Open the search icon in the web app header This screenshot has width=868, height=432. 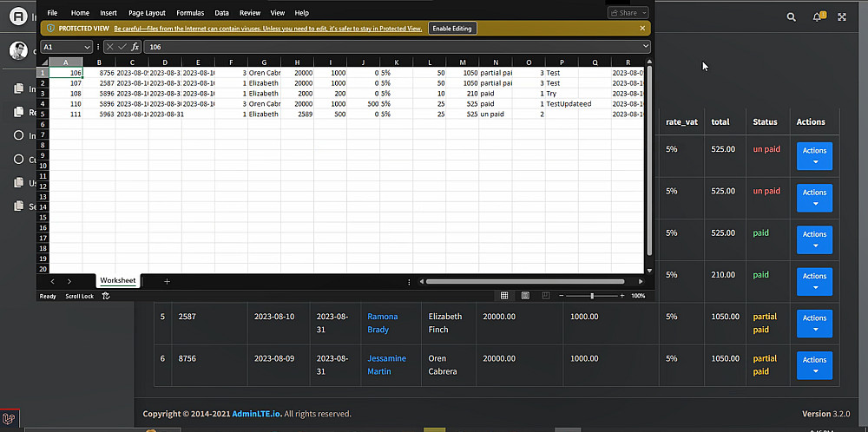pos(792,17)
